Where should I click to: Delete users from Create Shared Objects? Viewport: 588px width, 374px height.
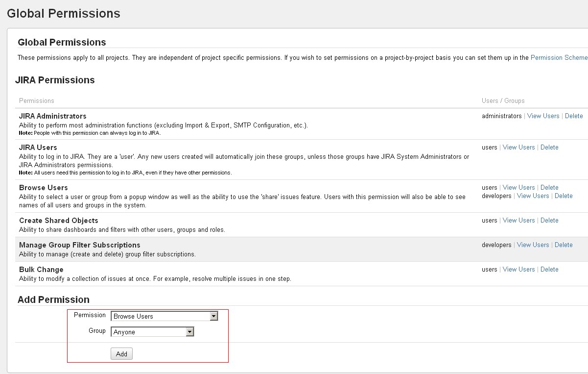click(x=549, y=221)
